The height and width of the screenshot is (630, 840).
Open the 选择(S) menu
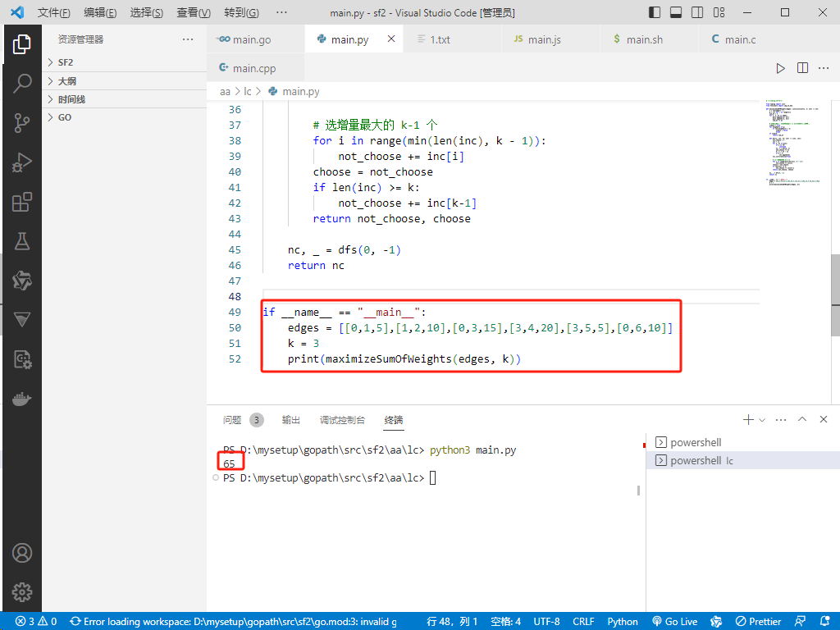147,12
